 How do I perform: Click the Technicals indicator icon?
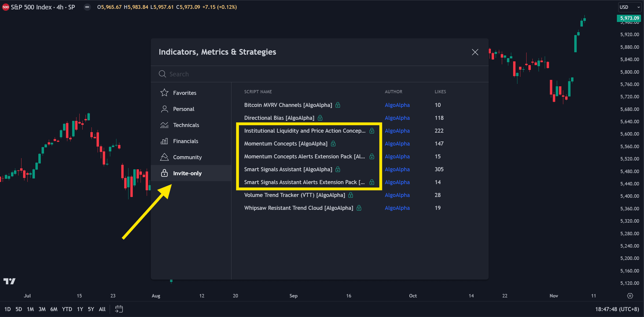point(164,125)
